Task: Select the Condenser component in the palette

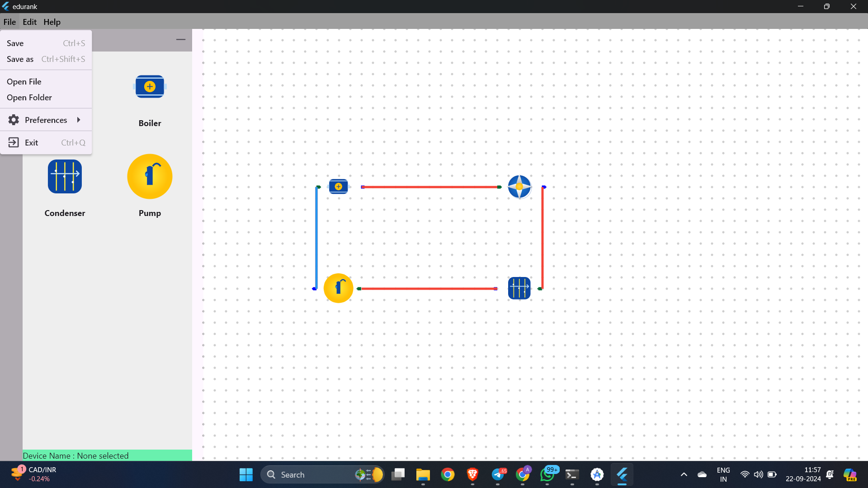Action: pyautogui.click(x=65, y=177)
